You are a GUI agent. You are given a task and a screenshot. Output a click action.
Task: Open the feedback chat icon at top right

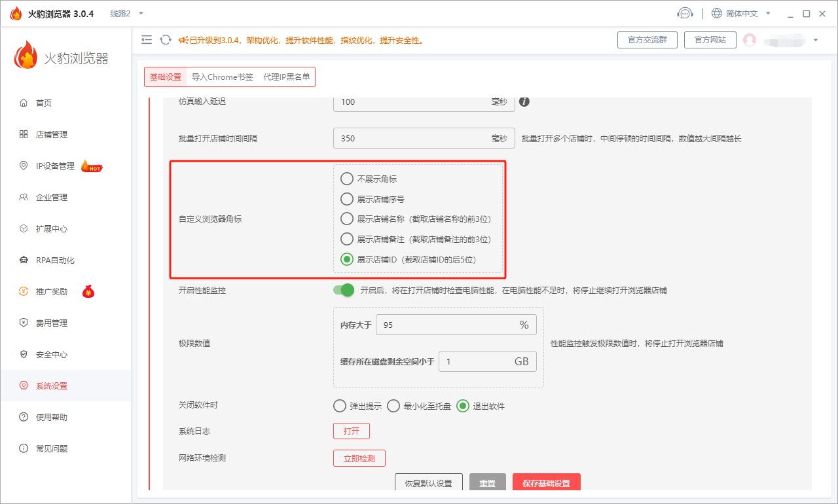685,12
